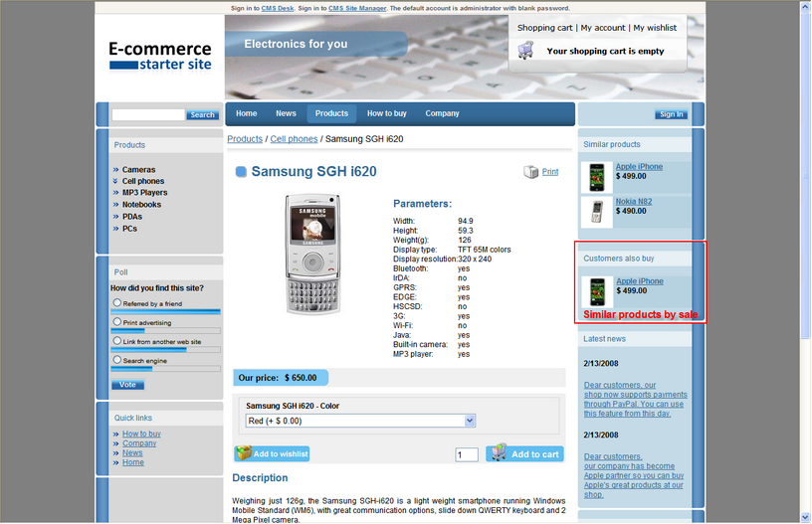812x524 pixels.
Task: Open the My wishlist header link
Action: point(655,28)
